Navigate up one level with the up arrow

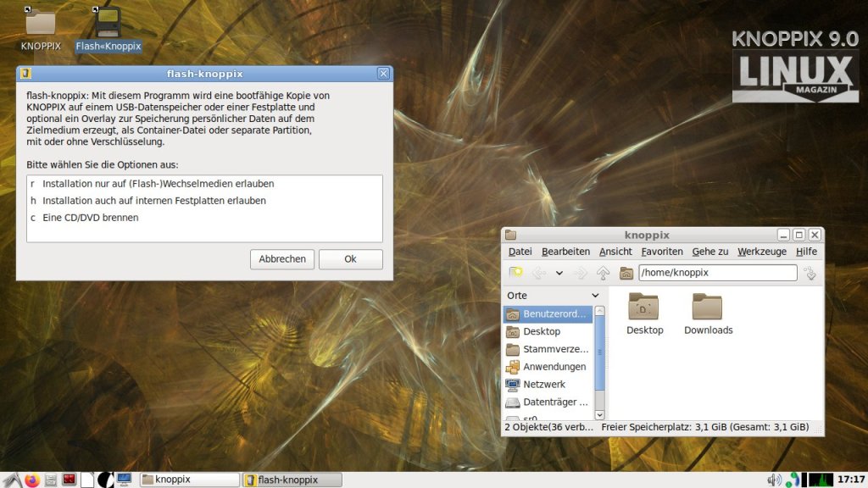tap(603, 273)
